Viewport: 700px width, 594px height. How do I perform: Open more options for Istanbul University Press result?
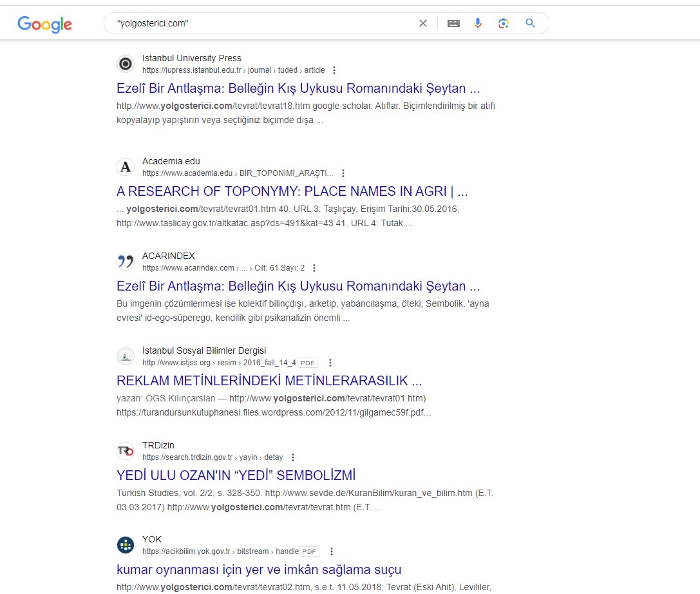coord(334,70)
